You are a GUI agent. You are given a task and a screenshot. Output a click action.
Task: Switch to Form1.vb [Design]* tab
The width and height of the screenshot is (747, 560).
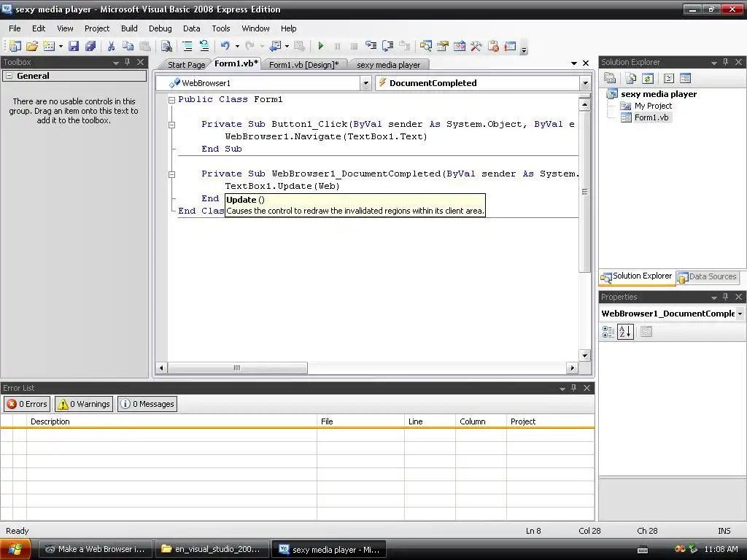point(304,65)
